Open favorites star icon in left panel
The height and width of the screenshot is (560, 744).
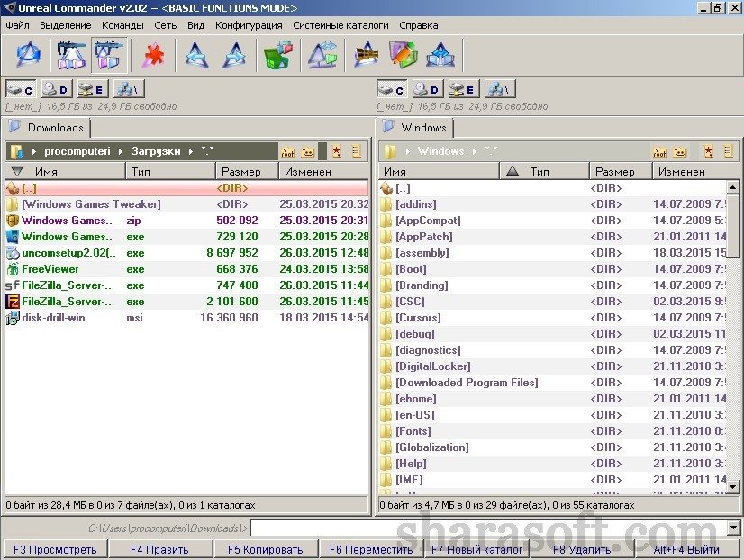(336, 152)
